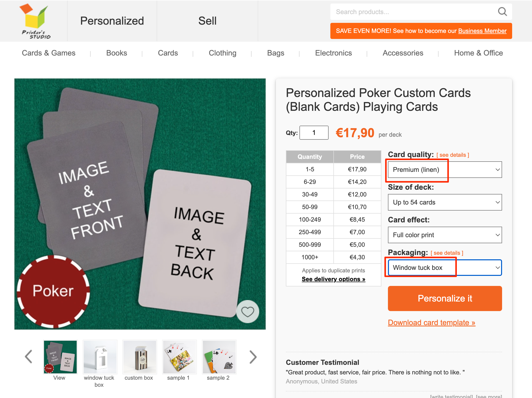Click the Business Member link
The width and height of the screenshot is (532, 398).
tap(482, 31)
